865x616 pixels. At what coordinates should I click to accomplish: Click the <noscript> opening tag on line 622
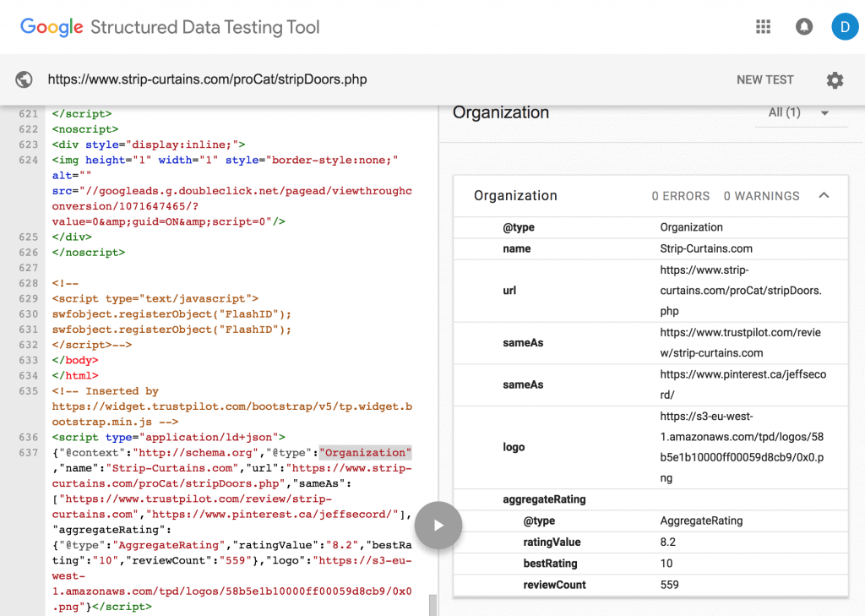[x=85, y=129]
